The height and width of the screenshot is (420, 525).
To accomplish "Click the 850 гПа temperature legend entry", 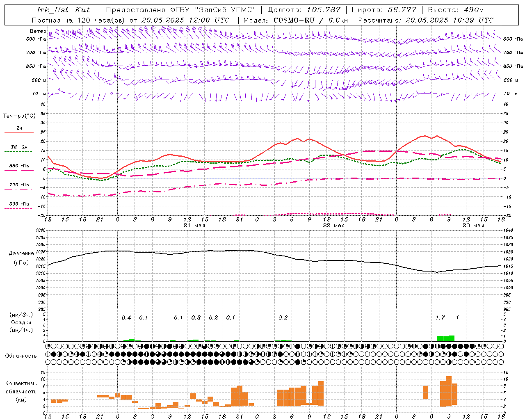I will pyautogui.click(x=19, y=166).
